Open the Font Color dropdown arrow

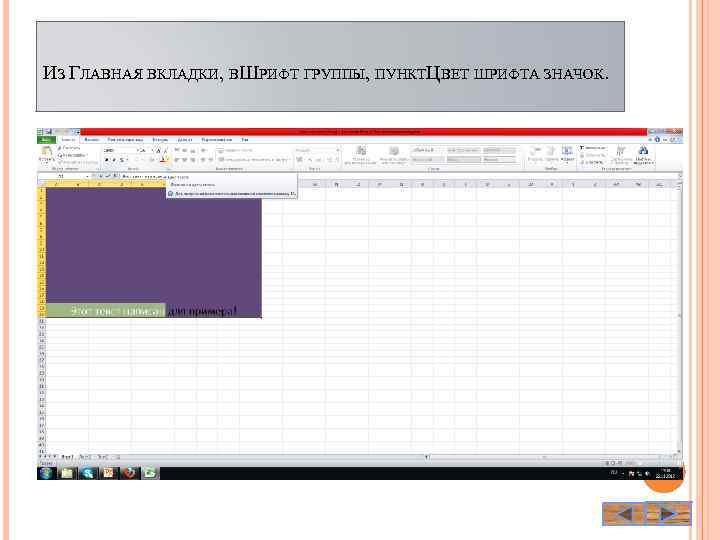click(x=168, y=159)
